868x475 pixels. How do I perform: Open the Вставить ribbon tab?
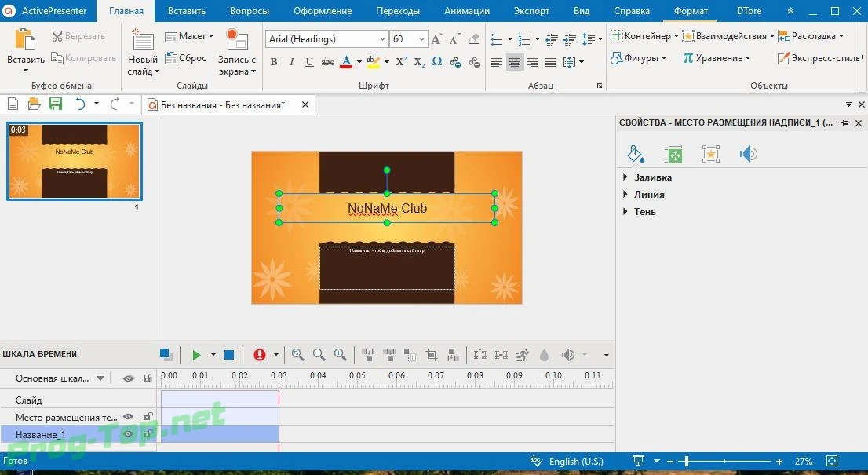tap(187, 11)
